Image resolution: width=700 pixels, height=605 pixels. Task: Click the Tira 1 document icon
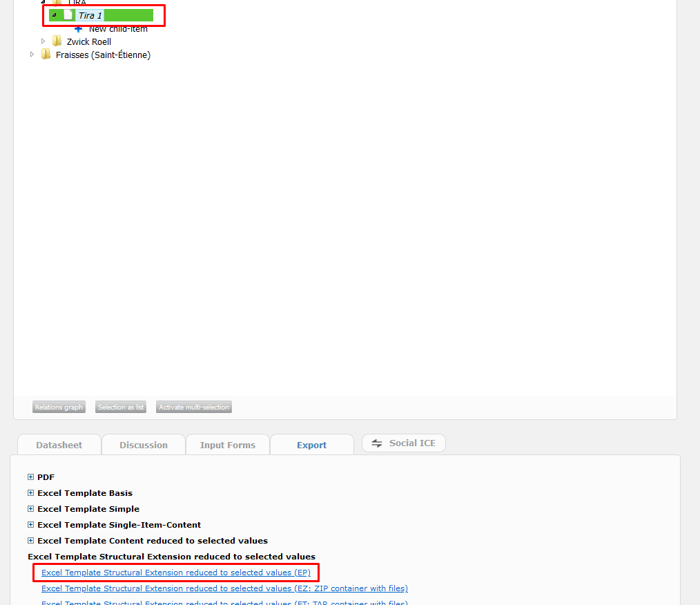point(68,15)
